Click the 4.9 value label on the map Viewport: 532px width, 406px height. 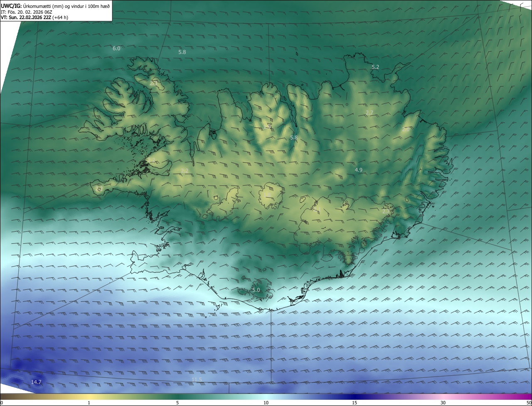click(358, 170)
